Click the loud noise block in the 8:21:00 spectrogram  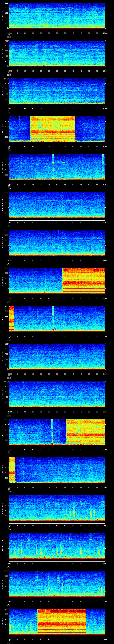[x=84, y=280]
